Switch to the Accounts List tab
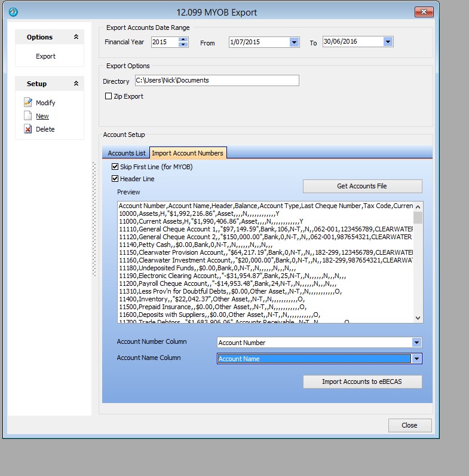The height and width of the screenshot is (476, 469). [126, 153]
